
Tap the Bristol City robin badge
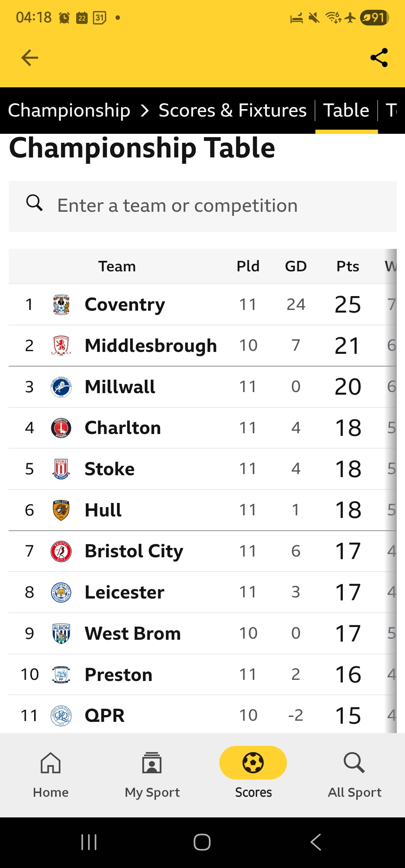point(61,551)
